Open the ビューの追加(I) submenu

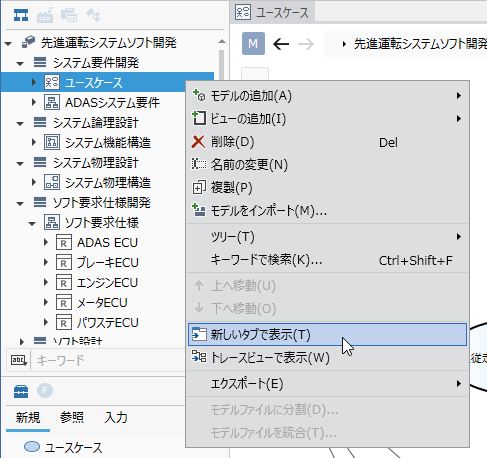pyautogui.click(x=327, y=119)
